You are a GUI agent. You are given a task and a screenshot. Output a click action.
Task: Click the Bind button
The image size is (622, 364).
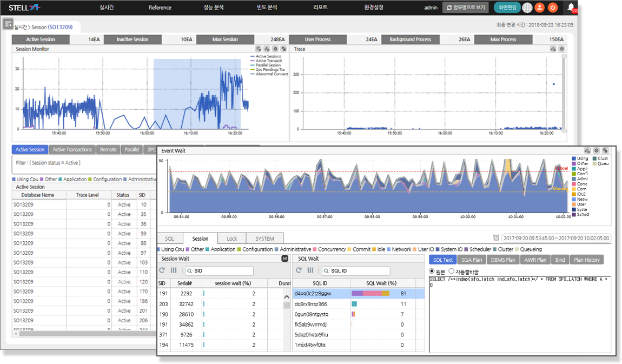point(560,260)
